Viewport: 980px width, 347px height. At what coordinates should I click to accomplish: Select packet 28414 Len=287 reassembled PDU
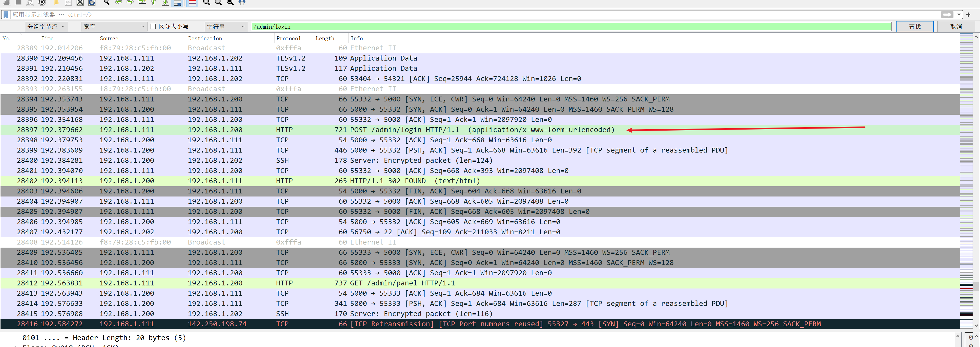pos(480,304)
